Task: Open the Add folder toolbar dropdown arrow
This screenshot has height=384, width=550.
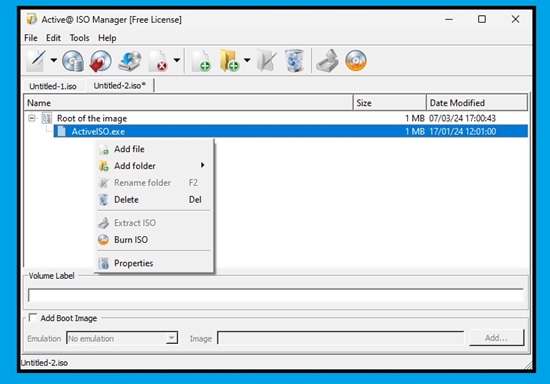Action: pyautogui.click(x=247, y=60)
